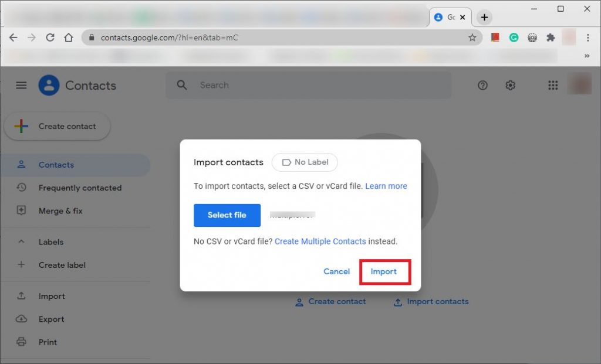Click the blue Select file button
Viewport: 601px width, 364px height.
[227, 215]
